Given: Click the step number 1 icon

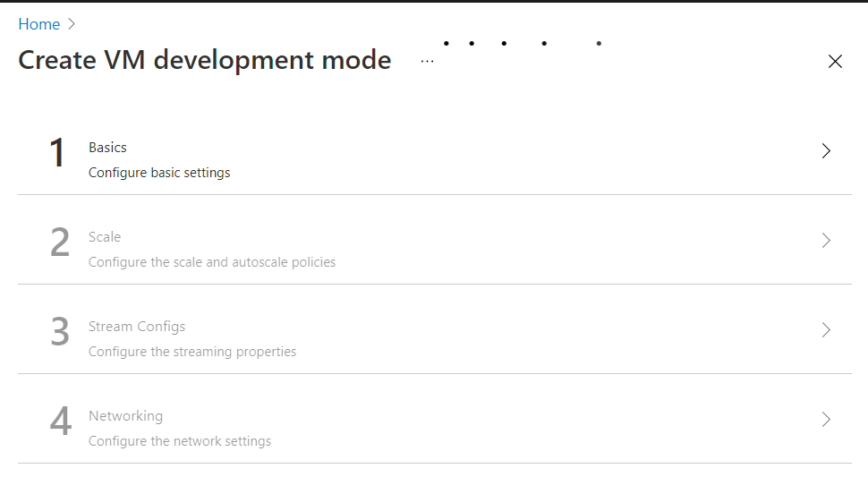Looking at the screenshot, I should [x=57, y=152].
